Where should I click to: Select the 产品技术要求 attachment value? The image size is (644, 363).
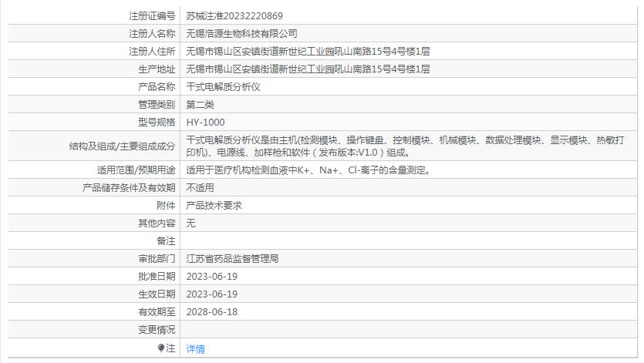point(214,205)
